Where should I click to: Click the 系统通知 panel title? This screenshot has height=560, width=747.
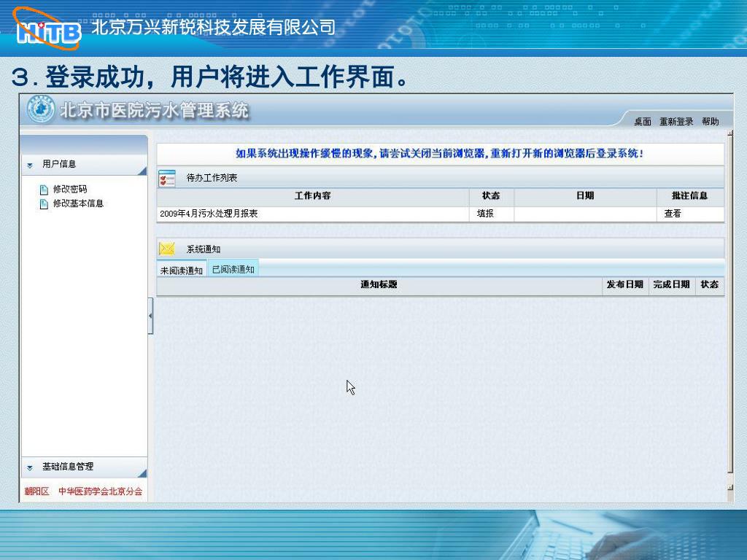pyautogui.click(x=203, y=249)
